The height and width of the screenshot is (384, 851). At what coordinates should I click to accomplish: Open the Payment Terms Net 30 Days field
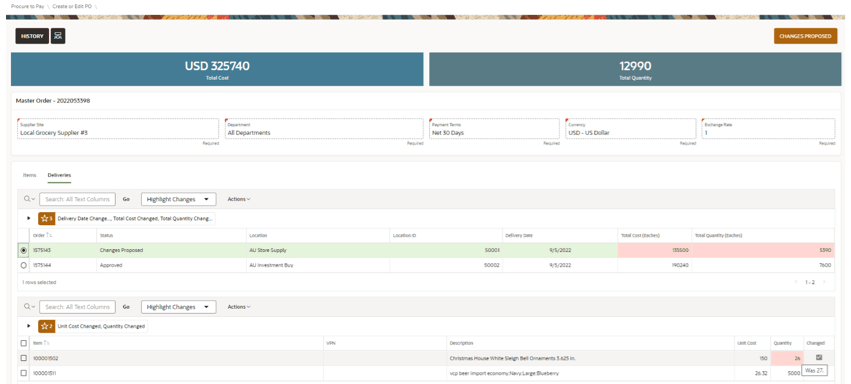[494, 129]
